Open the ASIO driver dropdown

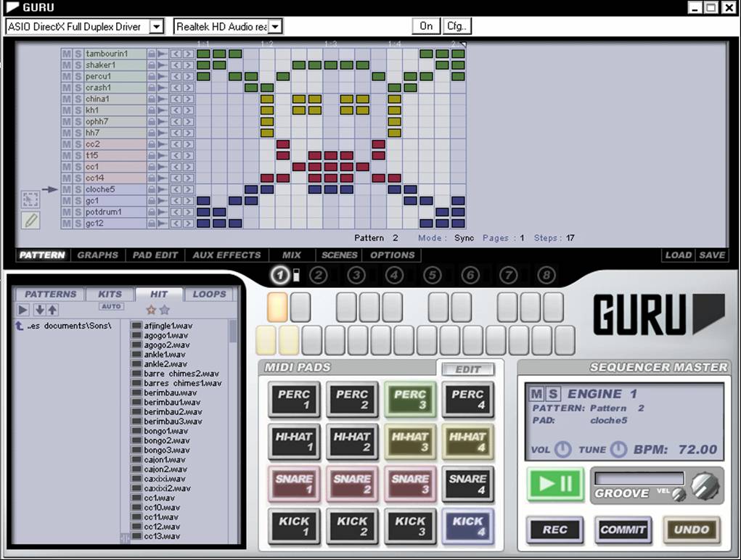(x=157, y=26)
